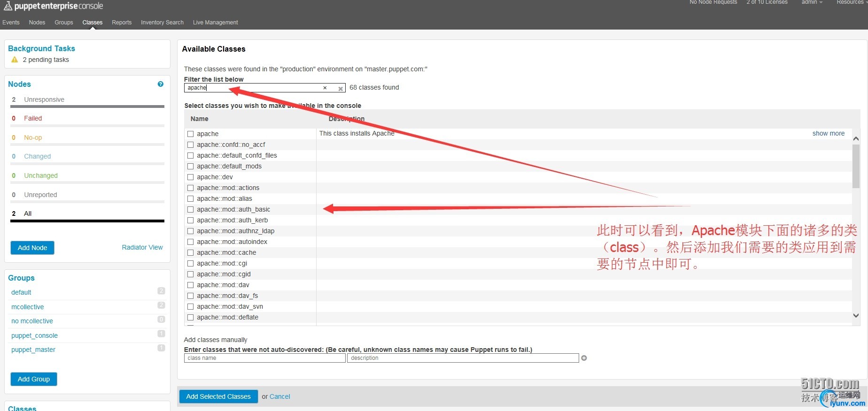Viewport: 868px width, 411px height.
Task: Show Changed nodes
Action: [38, 156]
